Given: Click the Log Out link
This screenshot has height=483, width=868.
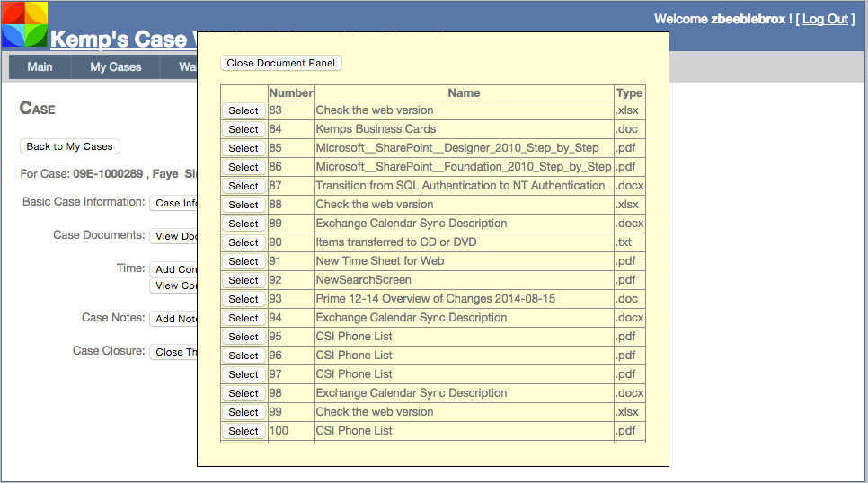Looking at the screenshot, I should tap(825, 19).
